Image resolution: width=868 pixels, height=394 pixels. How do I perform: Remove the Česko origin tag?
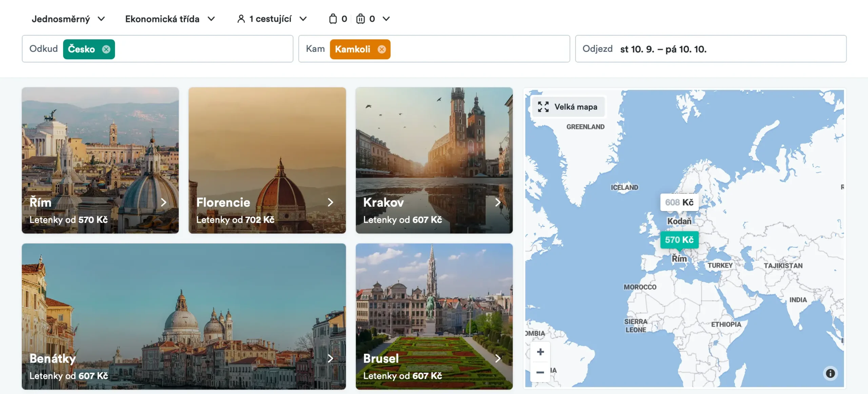pyautogui.click(x=106, y=49)
